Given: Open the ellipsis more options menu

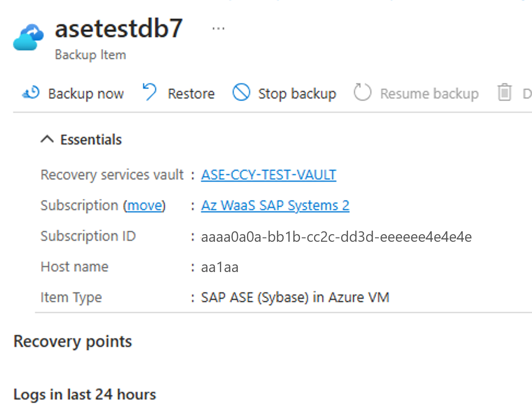Looking at the screenshot, I should click(218, 29).
